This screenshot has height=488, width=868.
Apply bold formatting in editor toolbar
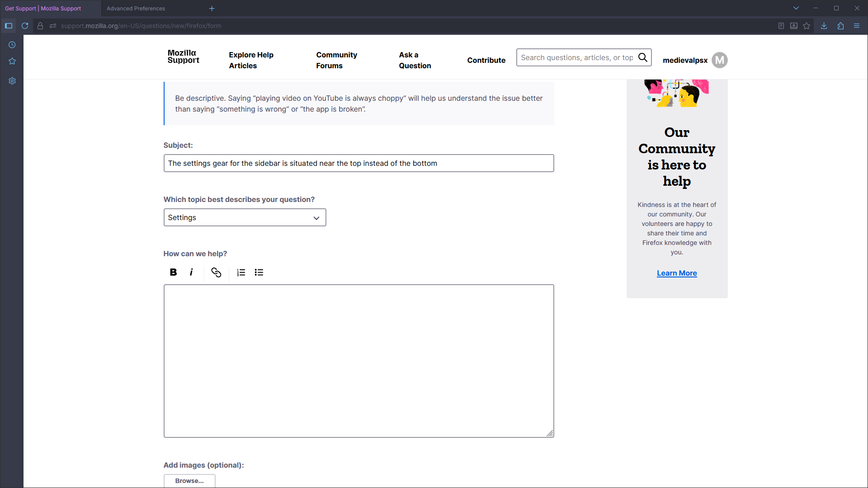[x=173, y=272]
